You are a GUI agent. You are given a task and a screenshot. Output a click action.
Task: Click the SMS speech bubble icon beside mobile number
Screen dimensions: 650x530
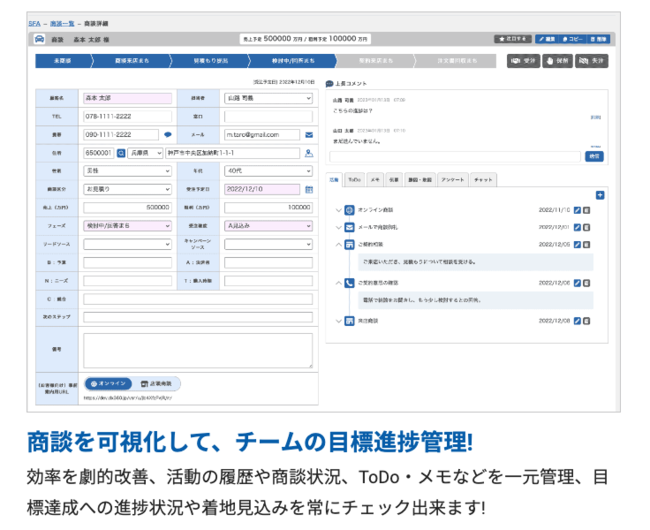click(x=167, y=134)
